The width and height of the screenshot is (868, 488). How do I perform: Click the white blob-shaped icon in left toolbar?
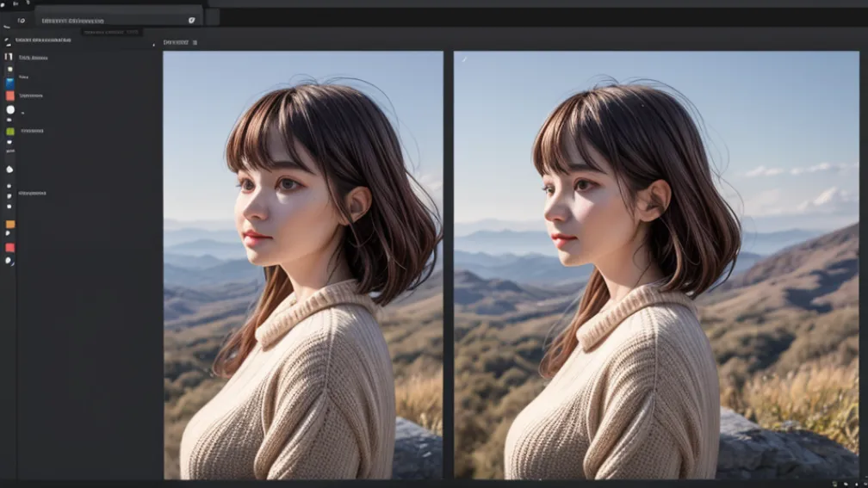10,170
